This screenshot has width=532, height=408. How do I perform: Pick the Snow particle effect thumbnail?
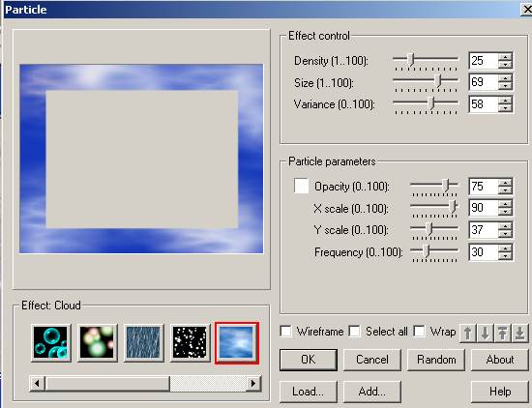click(190, 342)
